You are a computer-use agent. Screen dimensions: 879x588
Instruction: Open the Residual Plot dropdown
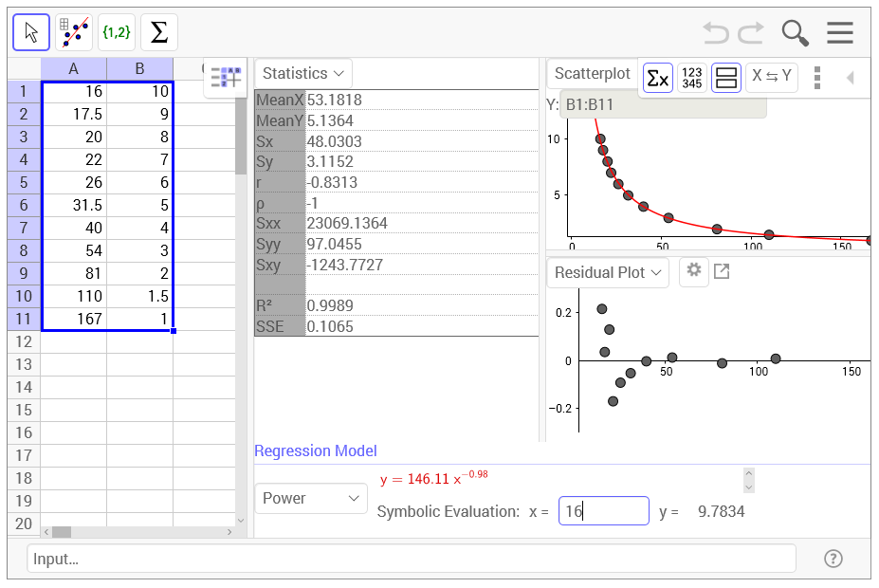click(608, 272)
